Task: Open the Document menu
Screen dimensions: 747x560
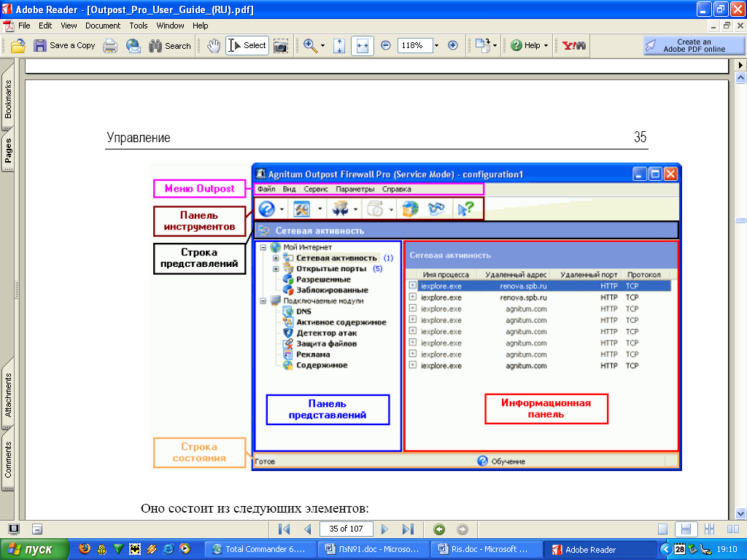Action: tap(103, 26)
